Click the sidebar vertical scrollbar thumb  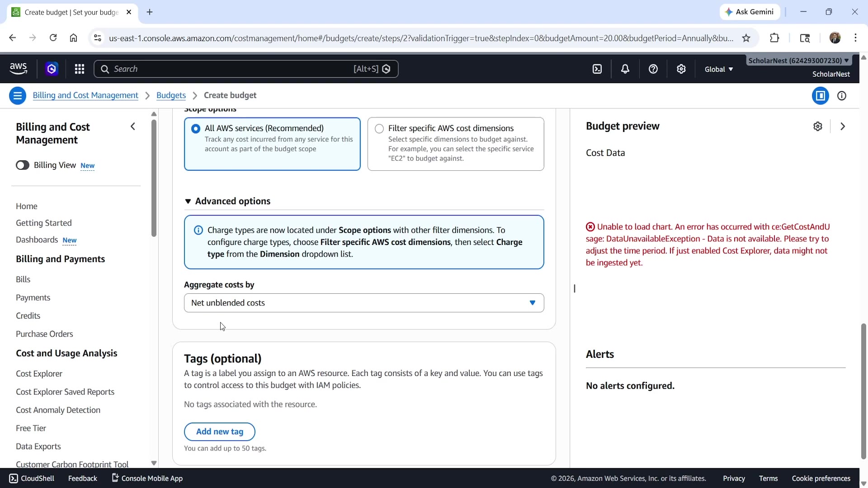(154, 178)
